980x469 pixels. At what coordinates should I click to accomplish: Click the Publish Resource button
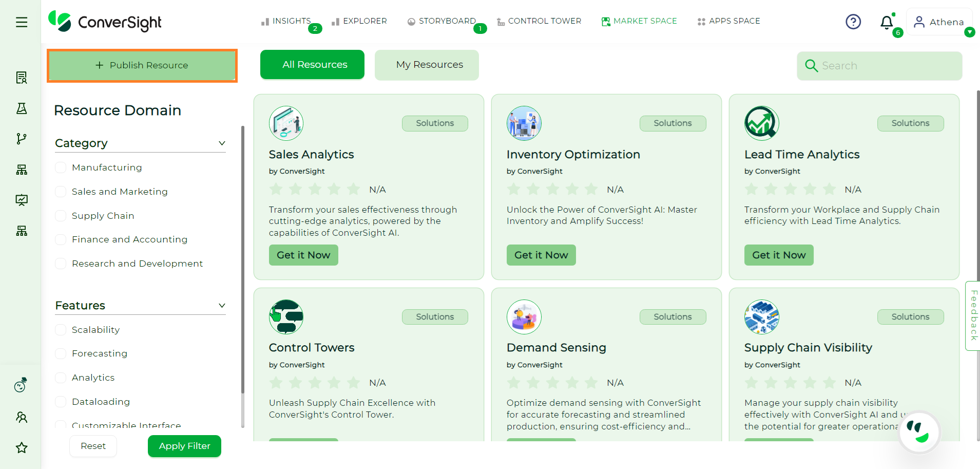[142, 65]
